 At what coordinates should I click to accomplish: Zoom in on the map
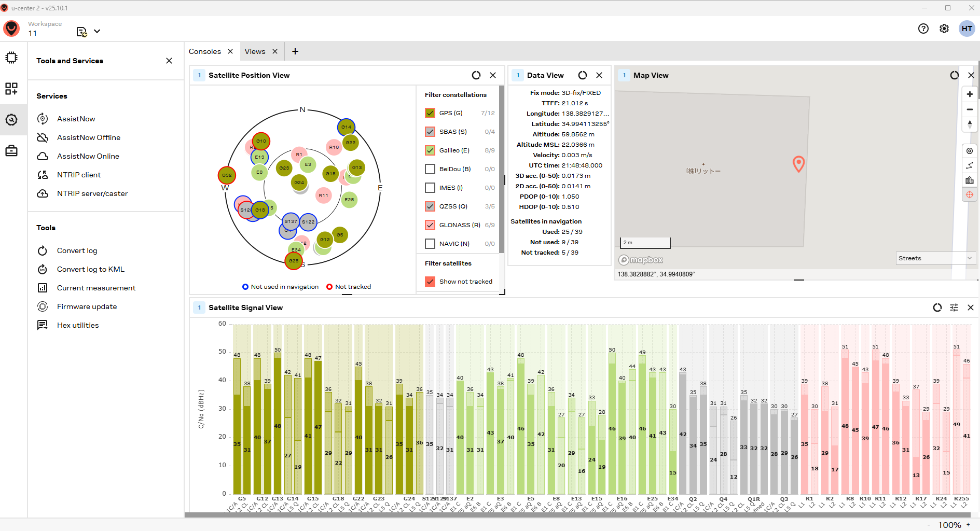coord(969,94)
